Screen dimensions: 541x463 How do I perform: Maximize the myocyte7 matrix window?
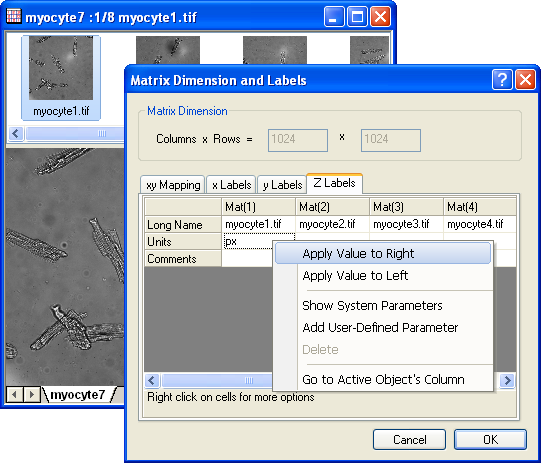point(357,17)
